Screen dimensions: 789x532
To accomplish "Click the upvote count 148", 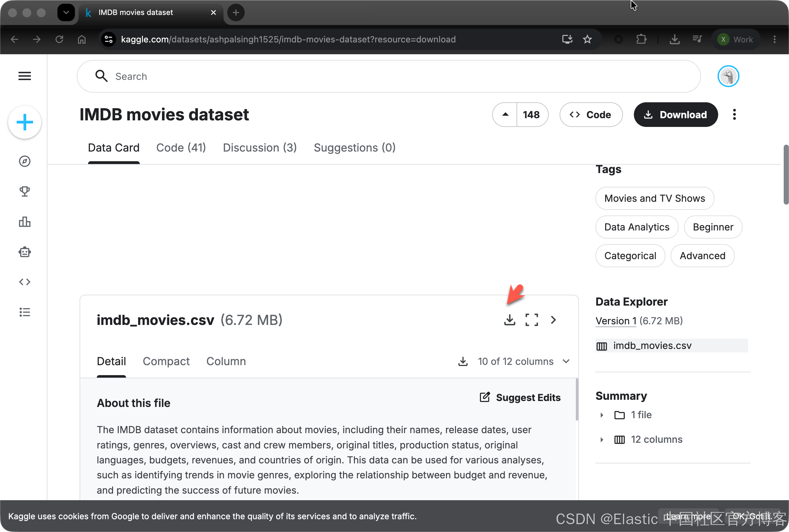I will (x=531, y=115).
